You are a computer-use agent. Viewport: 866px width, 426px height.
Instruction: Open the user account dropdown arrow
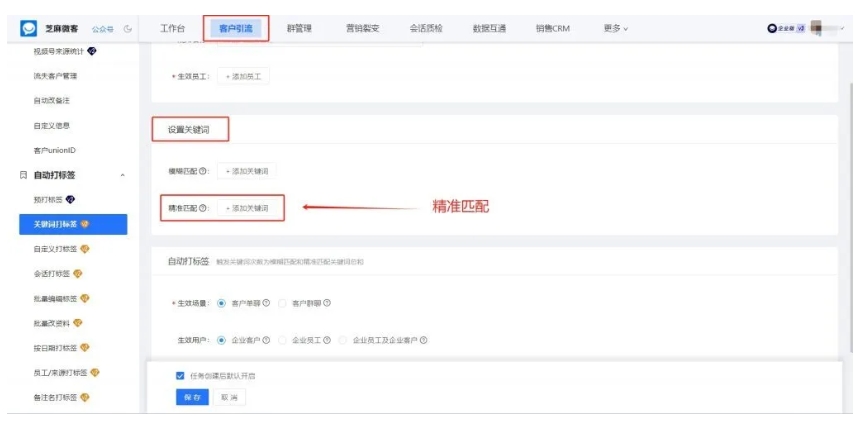[x=842, y=28]
